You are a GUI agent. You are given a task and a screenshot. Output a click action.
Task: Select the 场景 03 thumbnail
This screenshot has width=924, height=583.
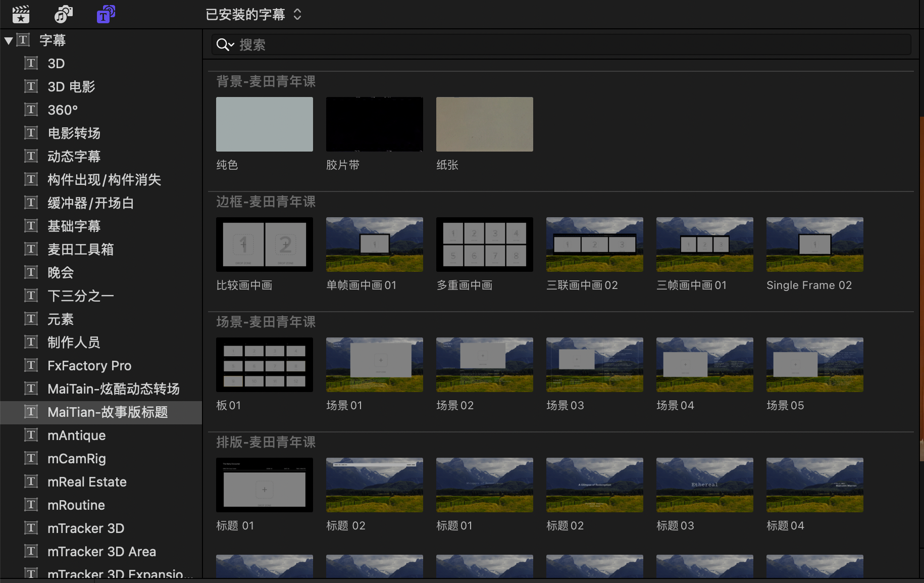coord(595,365)
